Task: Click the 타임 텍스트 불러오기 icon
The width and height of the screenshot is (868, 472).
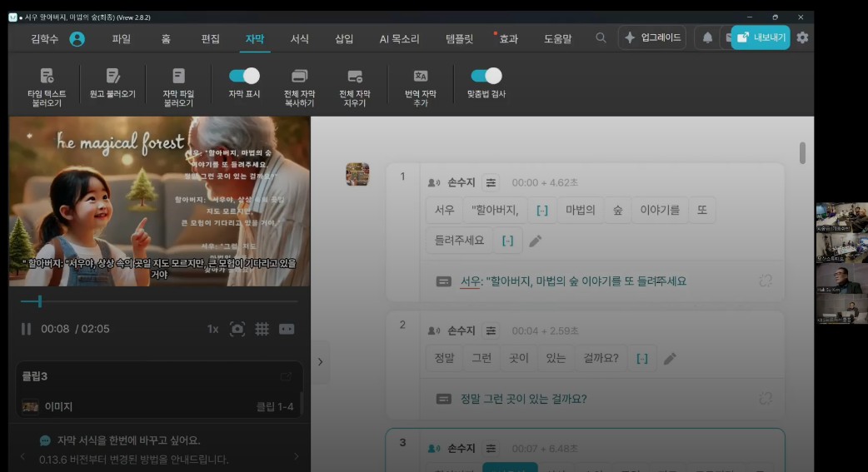Action: pos(47,77)
